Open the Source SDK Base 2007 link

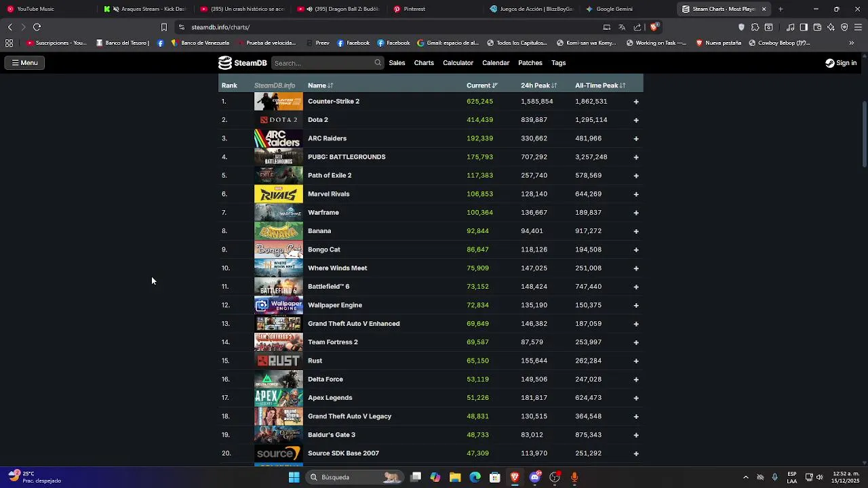click(343, 453)
